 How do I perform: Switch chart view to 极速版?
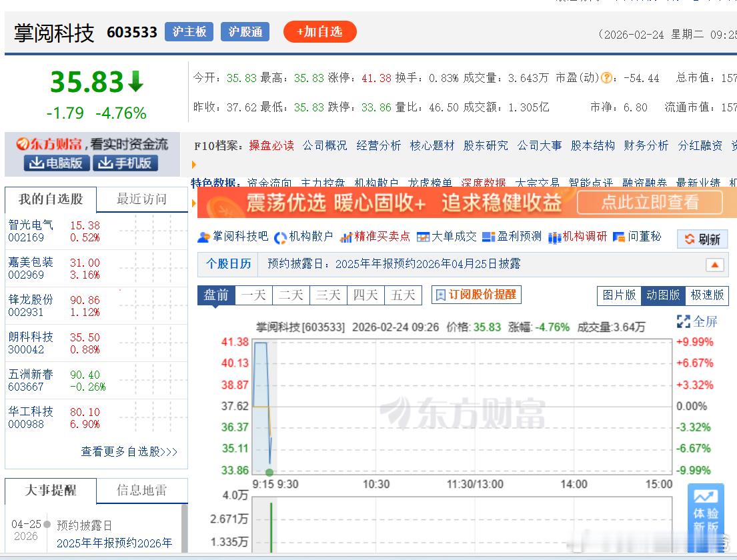(706, 296)
